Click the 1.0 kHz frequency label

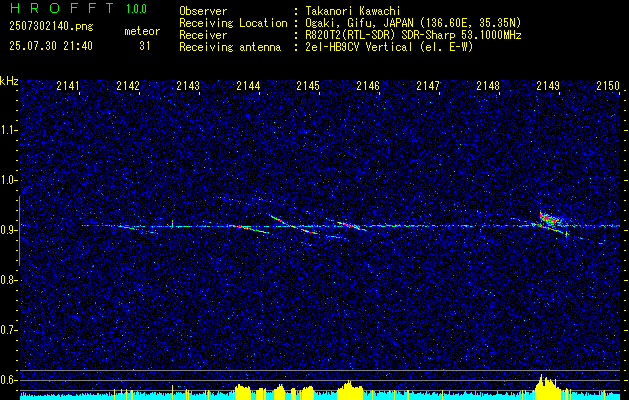[x=8, y=180]
